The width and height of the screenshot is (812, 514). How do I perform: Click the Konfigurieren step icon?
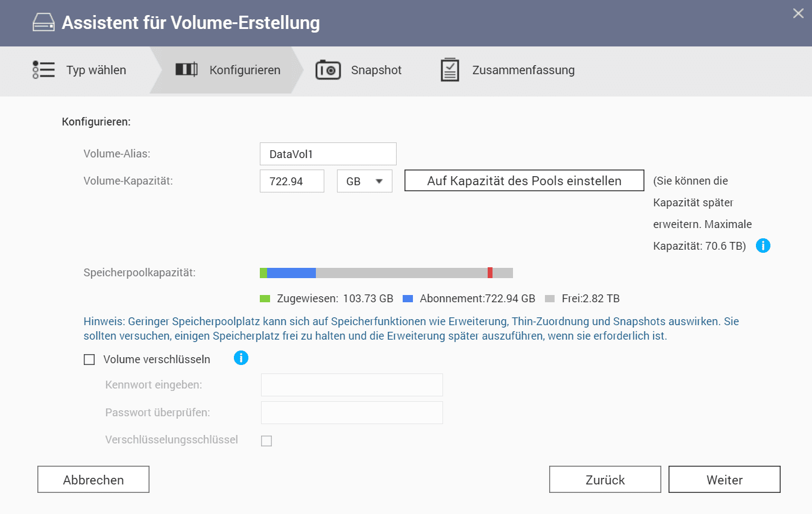point(186,70)
